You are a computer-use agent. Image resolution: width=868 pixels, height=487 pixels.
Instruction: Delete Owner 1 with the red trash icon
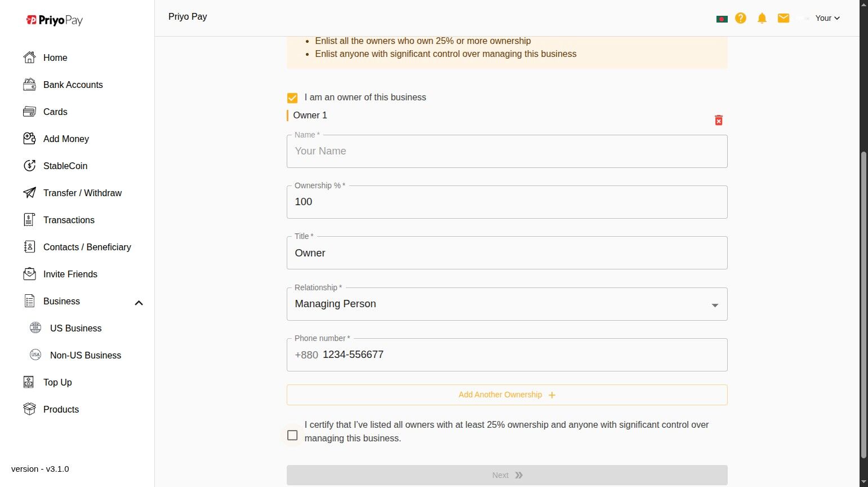pyautogui.click(x=719, y=120)
